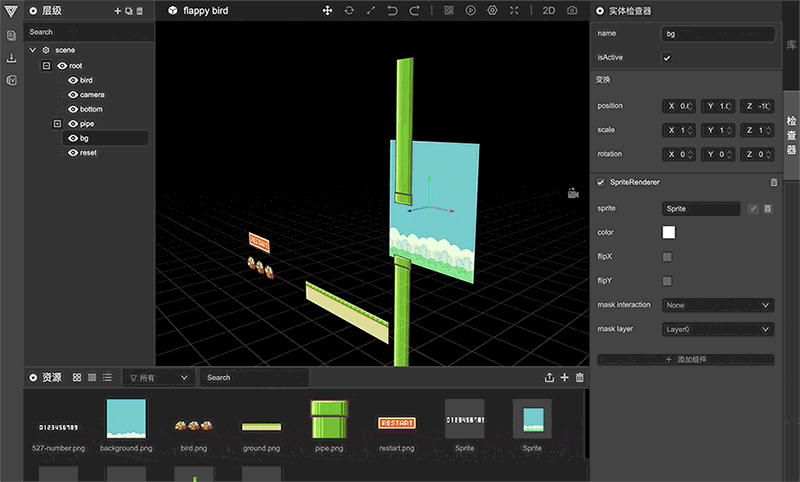Click the undo arrow
Screen dimensions: 800x482
pyautogui.click(x=392, y=11)
